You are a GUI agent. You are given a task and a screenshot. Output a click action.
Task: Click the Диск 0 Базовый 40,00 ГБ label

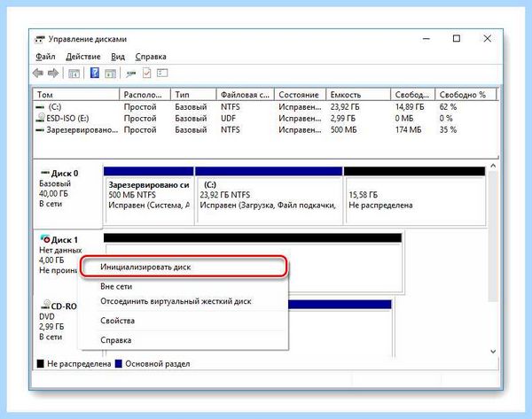(x=68, y=195)
